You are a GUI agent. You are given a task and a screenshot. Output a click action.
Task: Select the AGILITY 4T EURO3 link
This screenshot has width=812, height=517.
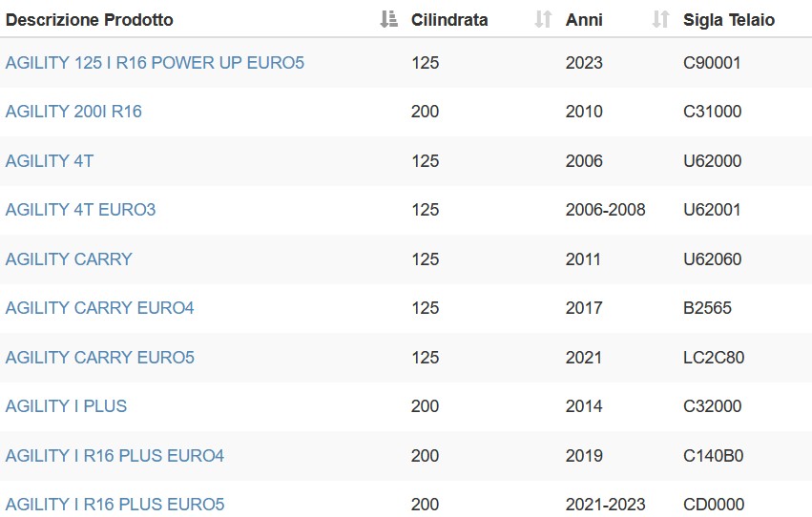coord(80,210)
